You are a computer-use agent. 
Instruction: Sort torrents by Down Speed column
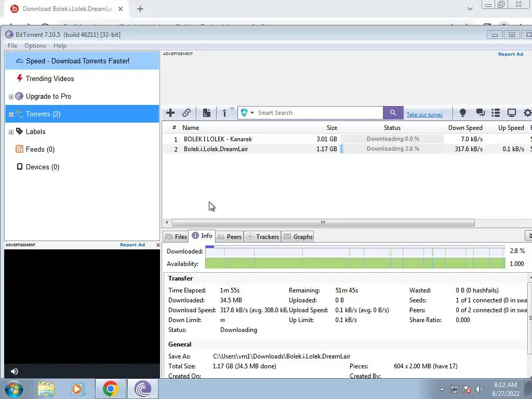pyautogui.click(x=465, y=128)
